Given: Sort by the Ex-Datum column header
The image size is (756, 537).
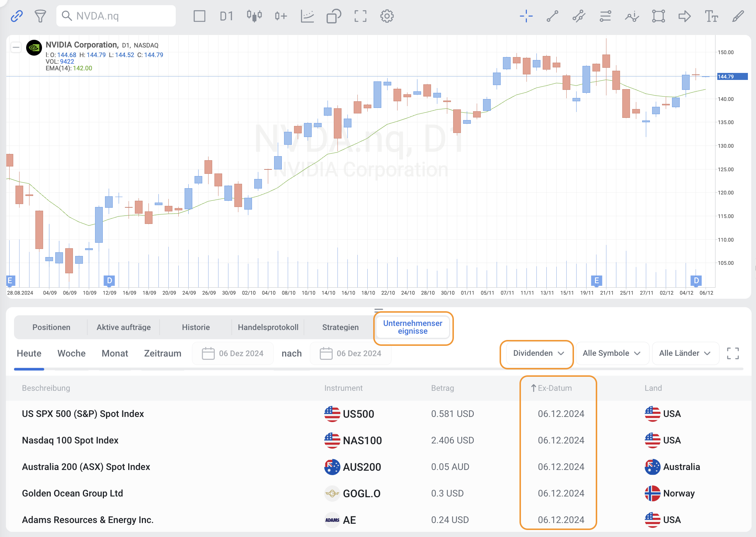Looking at the screenshot, I should click(x=554, y=388).
